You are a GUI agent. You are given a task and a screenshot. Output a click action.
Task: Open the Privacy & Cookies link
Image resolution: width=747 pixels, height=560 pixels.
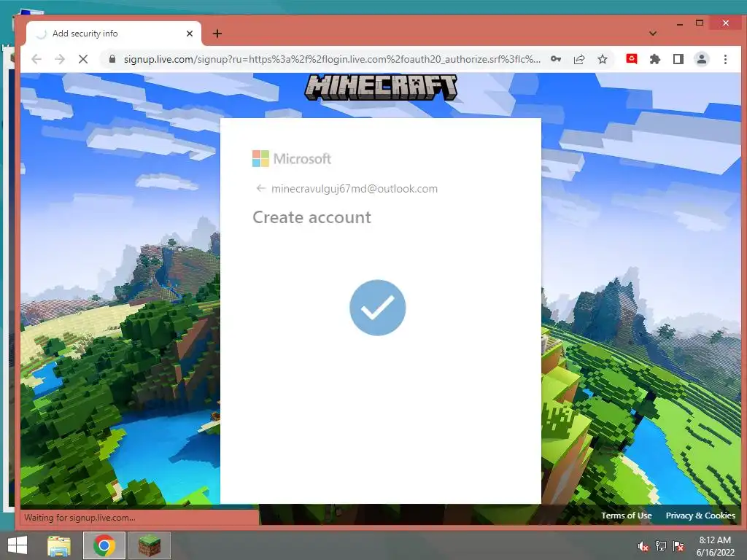coord(700,516)
